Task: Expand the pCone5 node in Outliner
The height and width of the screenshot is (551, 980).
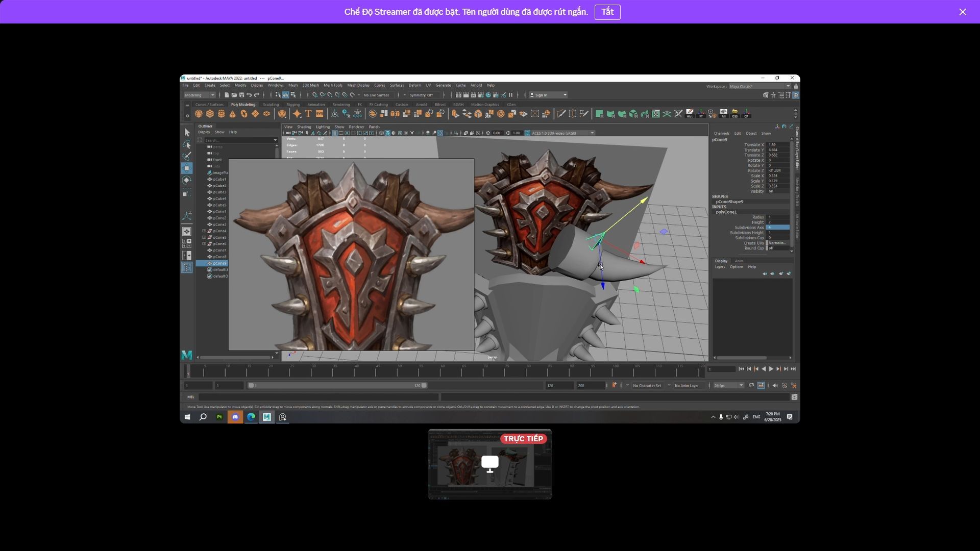Action: click(204, 237)
